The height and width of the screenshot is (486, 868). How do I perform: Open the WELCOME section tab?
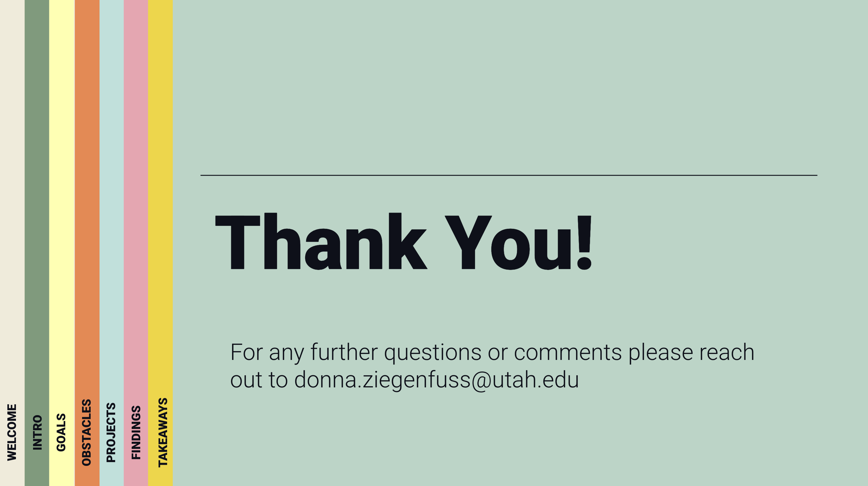[x=12, y=433]
